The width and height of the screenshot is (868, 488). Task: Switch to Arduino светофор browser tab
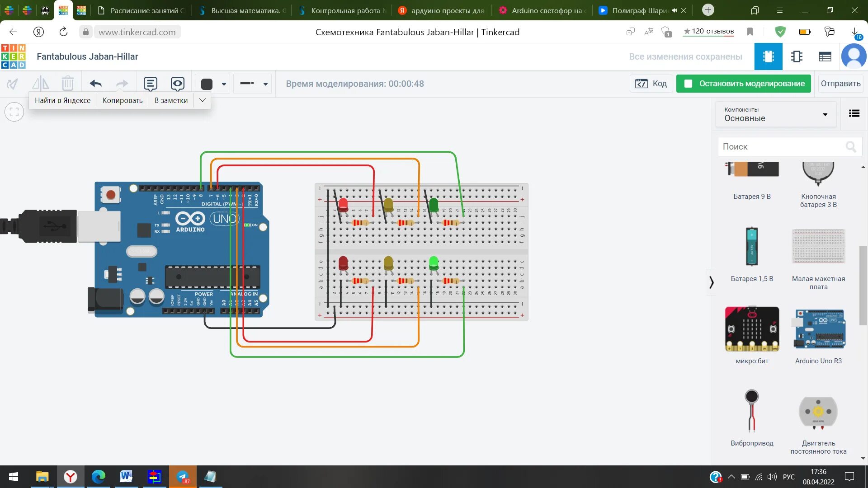tap(542, 10)
